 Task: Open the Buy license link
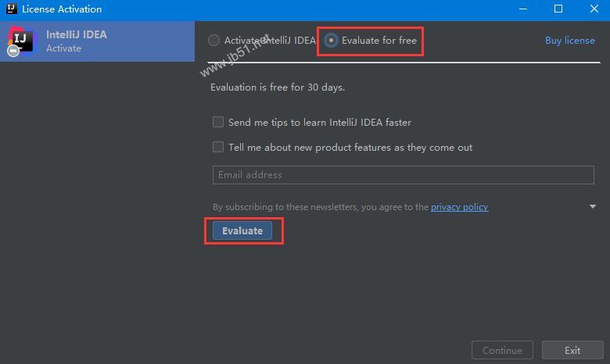tap(569, 41)
